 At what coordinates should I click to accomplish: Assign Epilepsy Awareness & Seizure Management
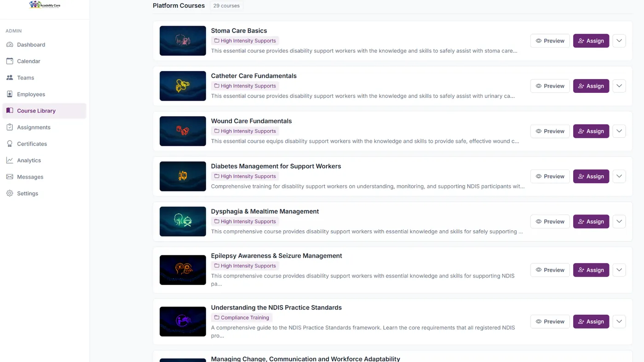[591, 270]
